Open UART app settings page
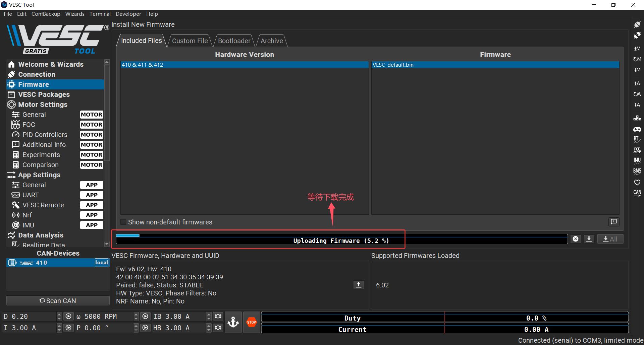644x345 pixels. tap(55, 195)
